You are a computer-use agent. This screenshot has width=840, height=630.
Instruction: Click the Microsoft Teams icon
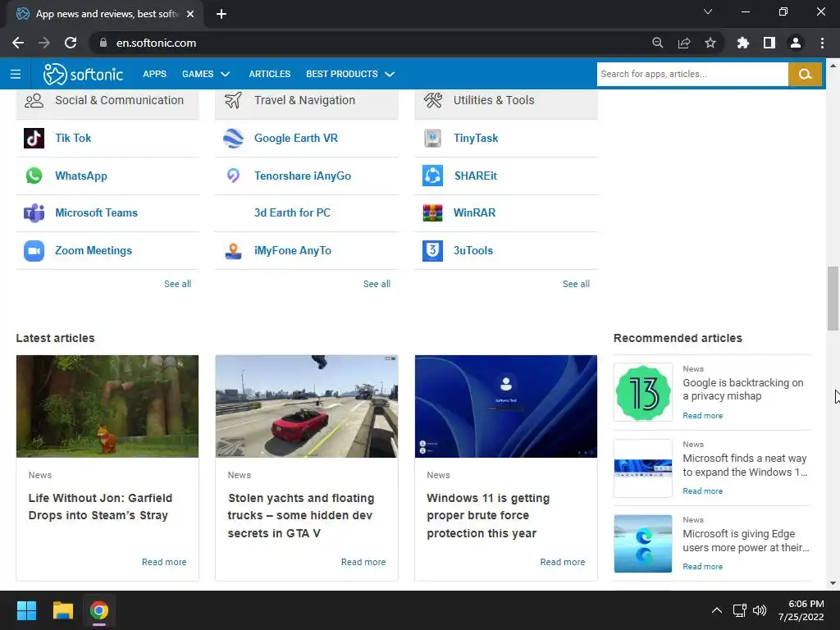[34, 213]
